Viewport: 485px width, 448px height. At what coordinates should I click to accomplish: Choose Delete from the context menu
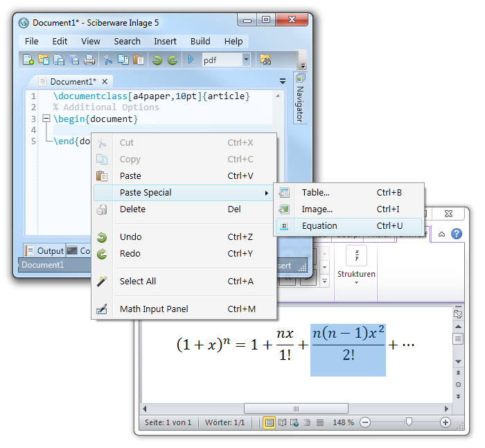click(x=184, y=209)
